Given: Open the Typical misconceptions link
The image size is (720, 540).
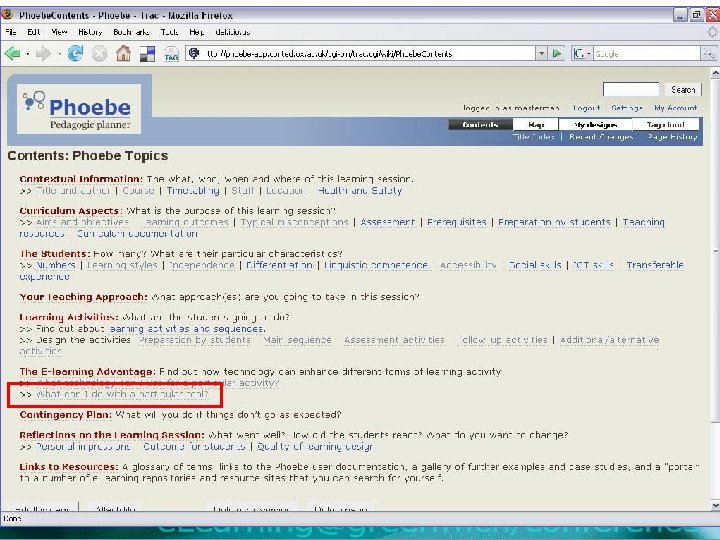Looking at the screenshot, I should pyautogui.click(x=295, y=222).
